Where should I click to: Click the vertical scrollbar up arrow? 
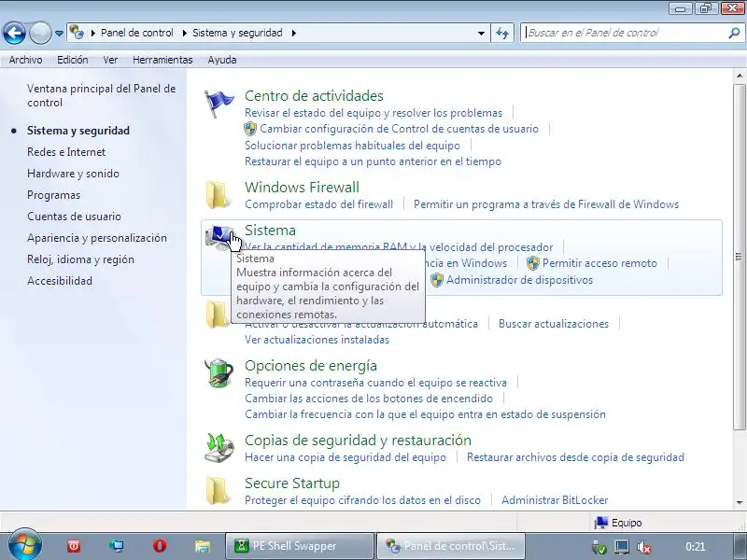pyautogui.click(x=740, y=77)
